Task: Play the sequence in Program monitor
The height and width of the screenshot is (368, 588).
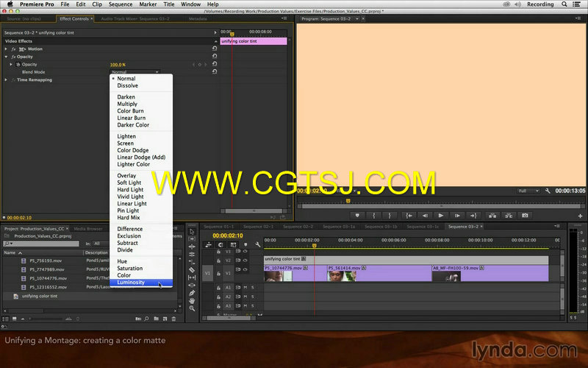Action: point(440,216)
